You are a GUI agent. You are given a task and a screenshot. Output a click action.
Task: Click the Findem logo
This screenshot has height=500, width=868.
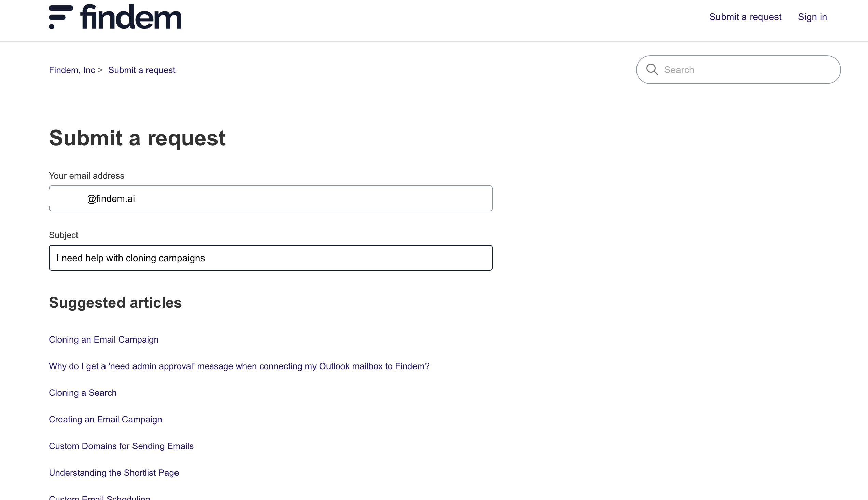(x=115, y=17)
